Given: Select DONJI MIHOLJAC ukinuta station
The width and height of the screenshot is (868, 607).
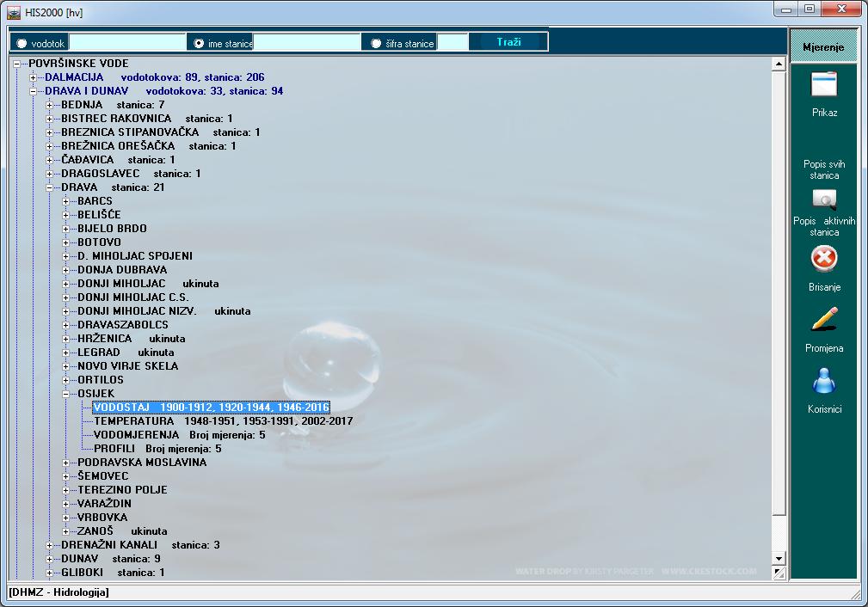Looking at the screenshot, I should point(148,284).
